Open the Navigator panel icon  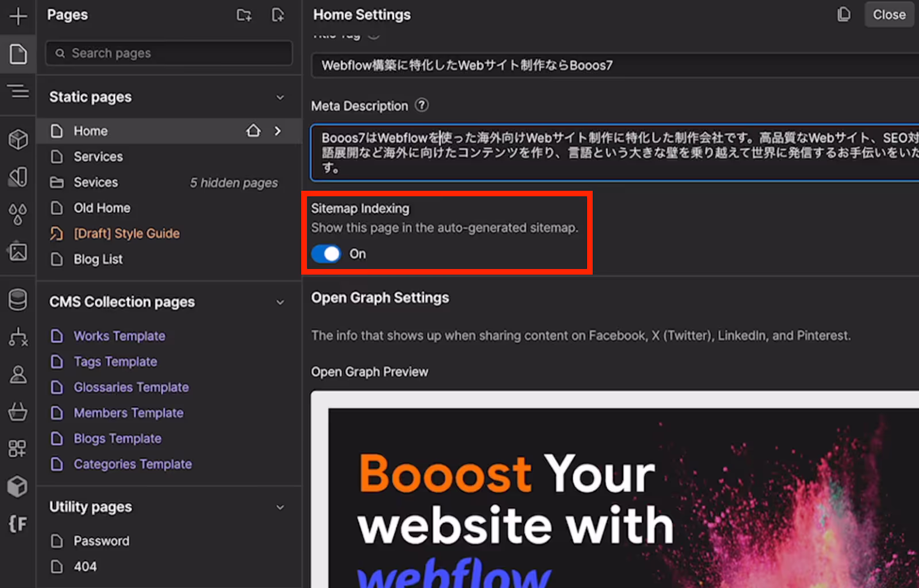click(18, 91)
